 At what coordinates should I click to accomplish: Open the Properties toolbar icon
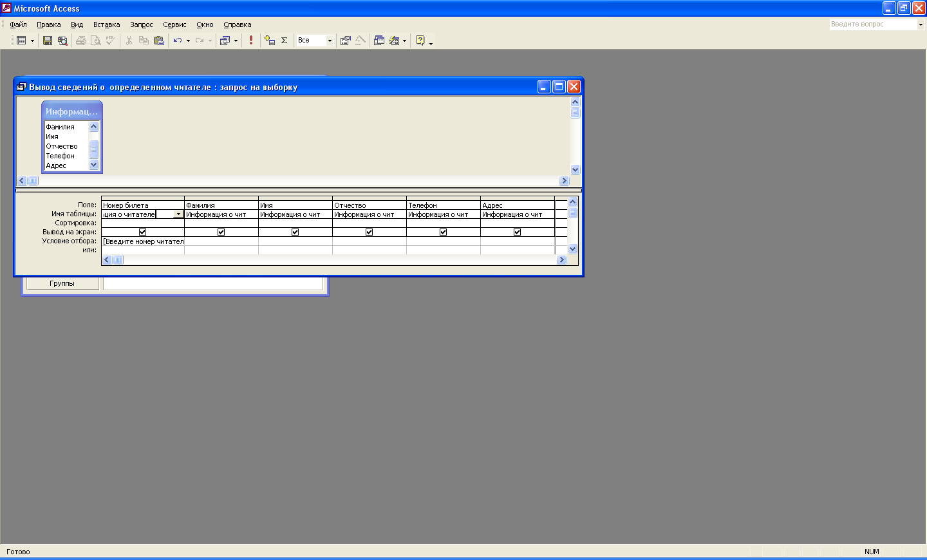click(346, 41)
